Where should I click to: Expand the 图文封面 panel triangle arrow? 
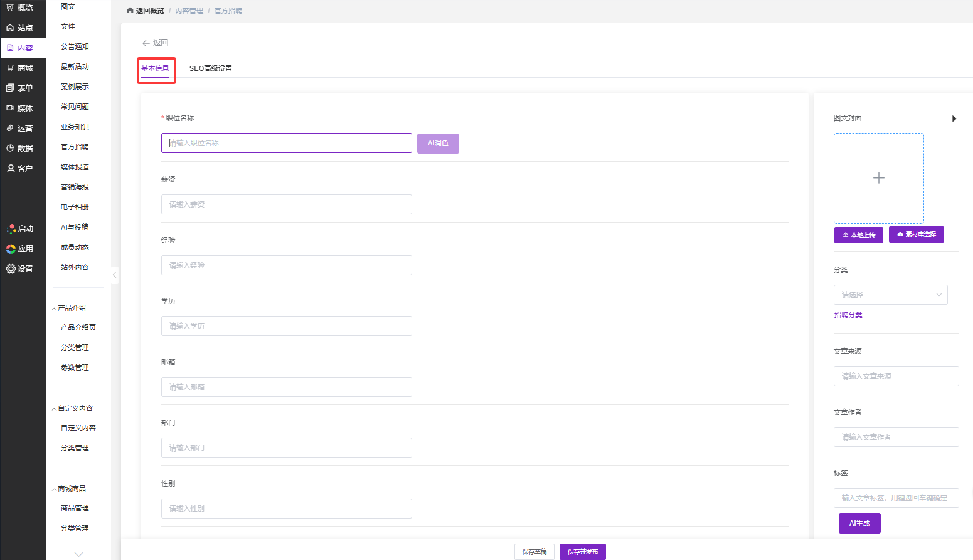[954, 119]
